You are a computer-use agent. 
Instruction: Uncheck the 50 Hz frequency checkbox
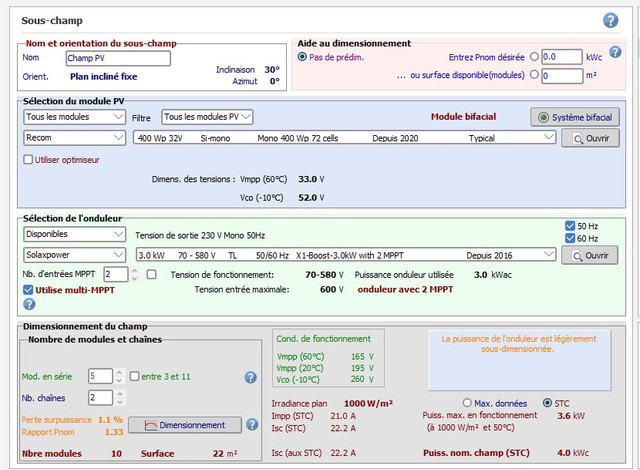click(569, 226)
